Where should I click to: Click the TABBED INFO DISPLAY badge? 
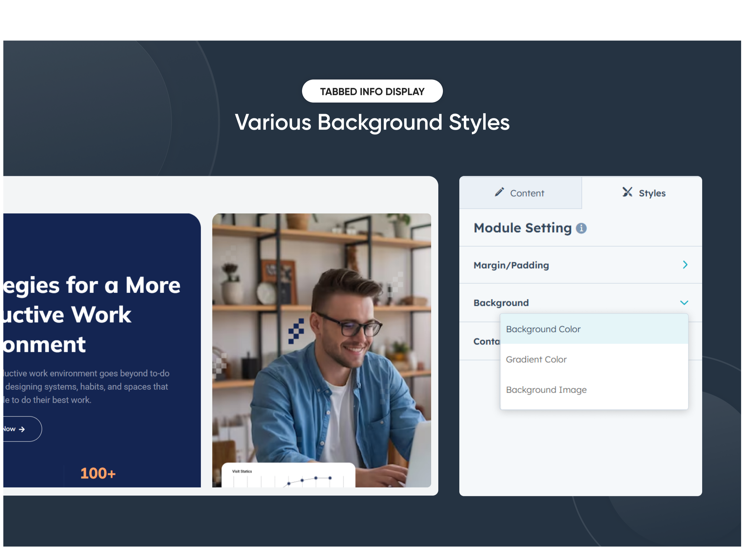(x=372, y=91)
